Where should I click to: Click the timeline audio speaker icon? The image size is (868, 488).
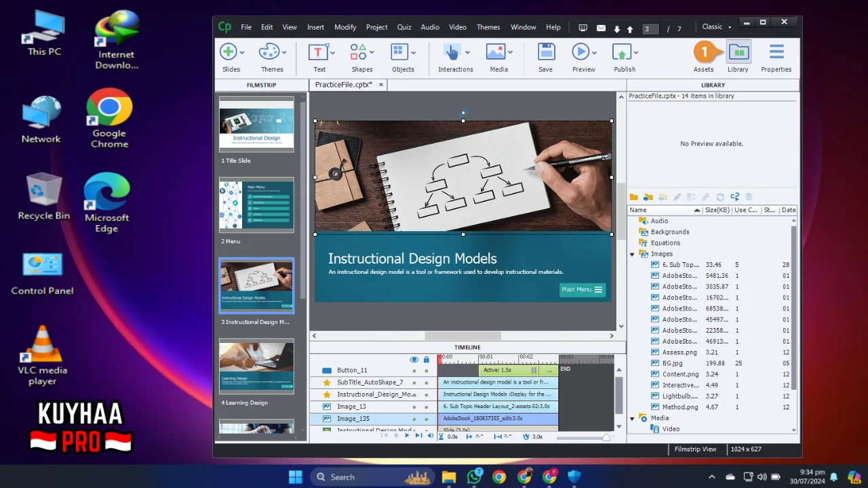430,436
